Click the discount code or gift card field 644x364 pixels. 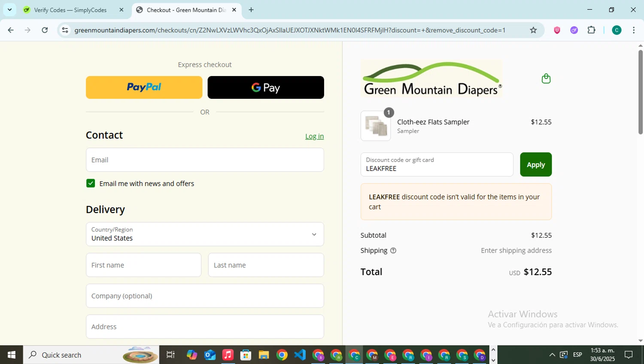coord(437,165)
